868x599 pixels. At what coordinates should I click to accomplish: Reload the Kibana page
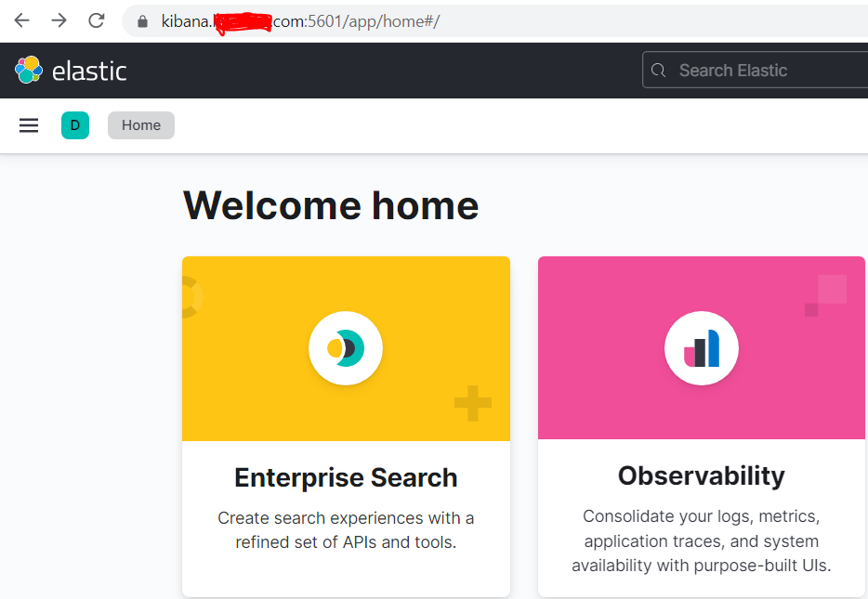click(97, 21)
